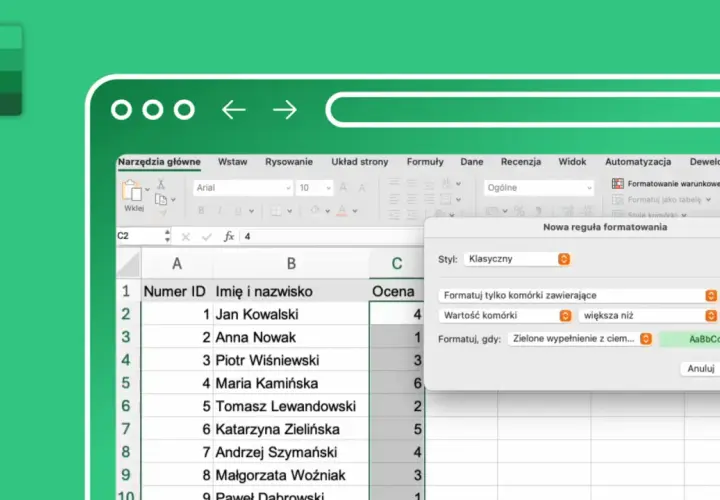
Task: Click the Formatuj jako tabelę text label
Action: 664,200
